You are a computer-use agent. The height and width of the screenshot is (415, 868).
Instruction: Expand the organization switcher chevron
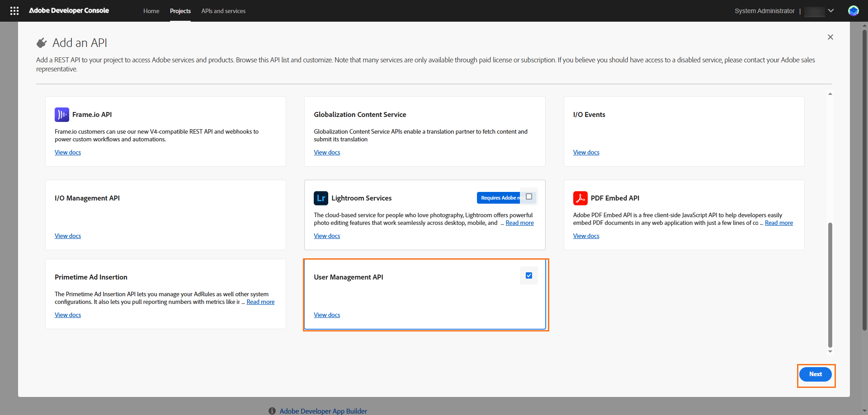coord(831,11)
